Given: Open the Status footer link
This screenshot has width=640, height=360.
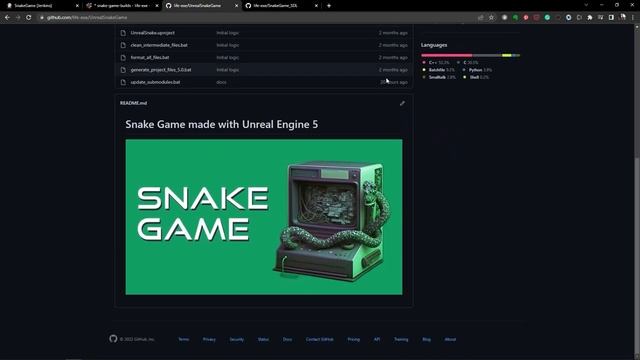Looking at the screenshot, I should (263, 339).
